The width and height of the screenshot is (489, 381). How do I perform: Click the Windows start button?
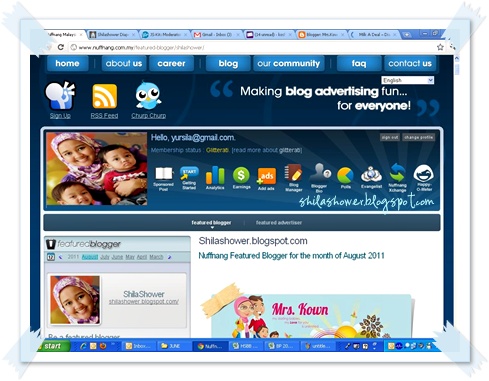[x=53, y=346]
